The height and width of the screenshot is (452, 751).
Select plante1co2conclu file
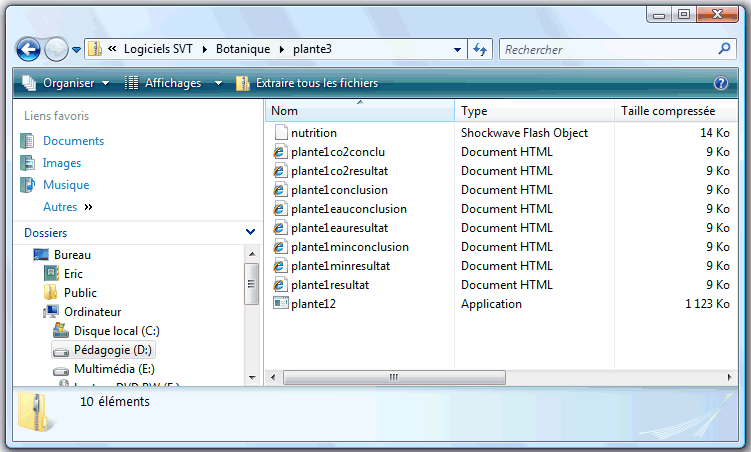338,152
